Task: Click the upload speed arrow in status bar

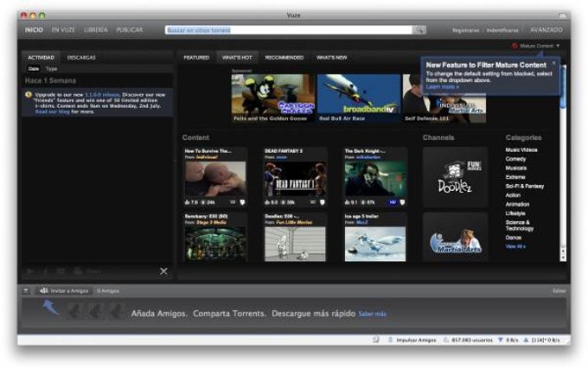Action: pyautogui.click(x=526, y=340)
